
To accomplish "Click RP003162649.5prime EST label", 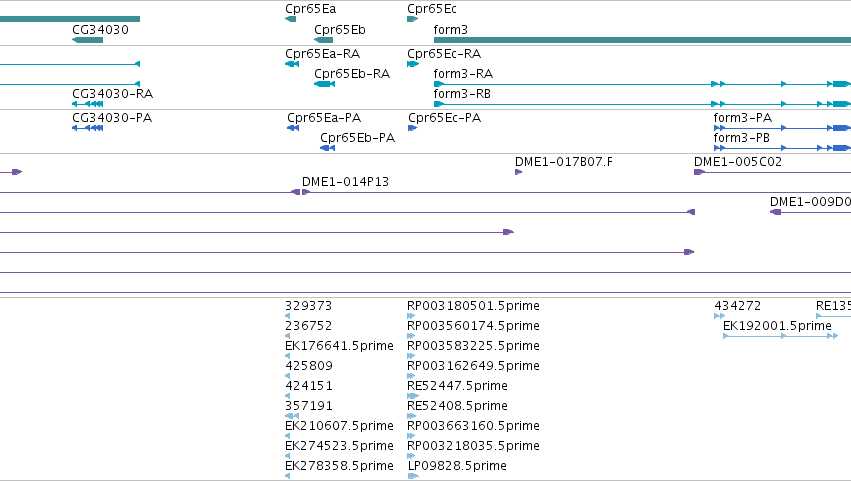I will (473, 366).
